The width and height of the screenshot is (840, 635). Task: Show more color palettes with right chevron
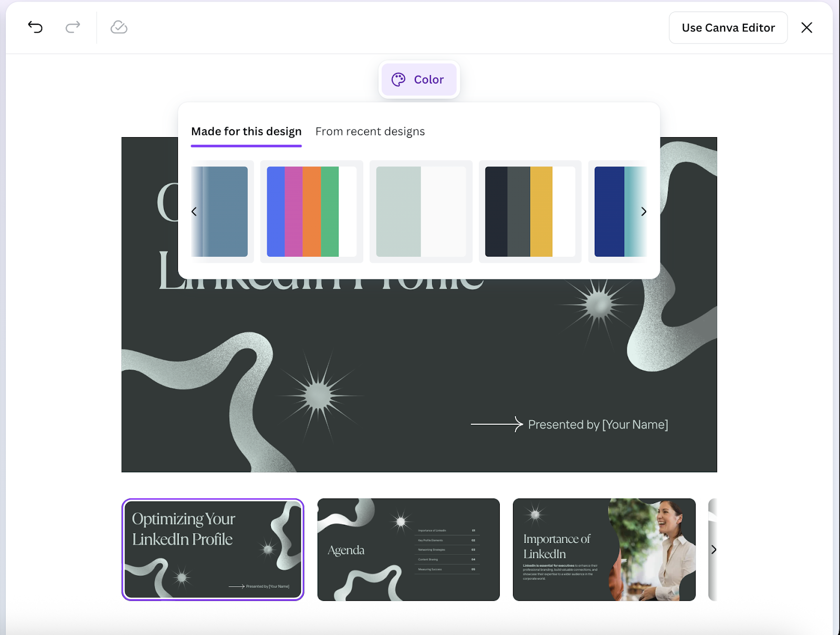coord(644,212)
